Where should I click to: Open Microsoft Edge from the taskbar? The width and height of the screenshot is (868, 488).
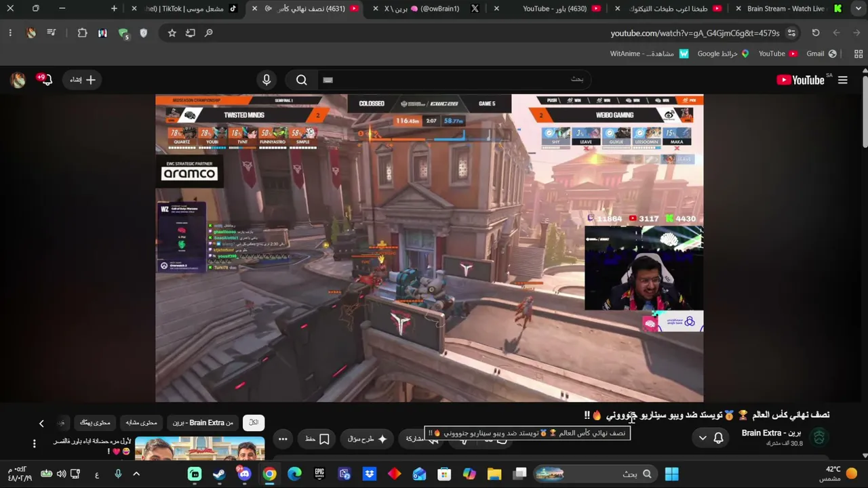(294, 474)
